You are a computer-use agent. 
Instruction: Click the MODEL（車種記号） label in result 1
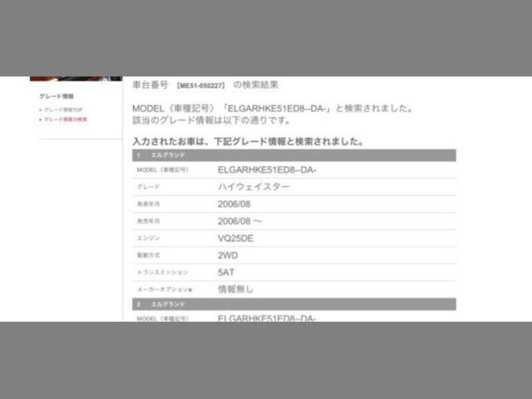pos(162,170)
